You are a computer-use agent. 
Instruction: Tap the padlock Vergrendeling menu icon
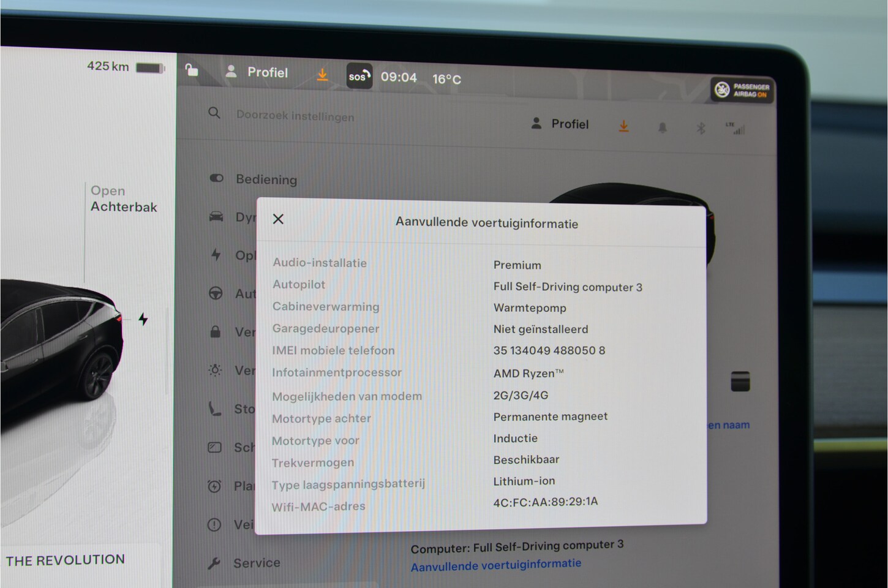(x=215, y=331)
